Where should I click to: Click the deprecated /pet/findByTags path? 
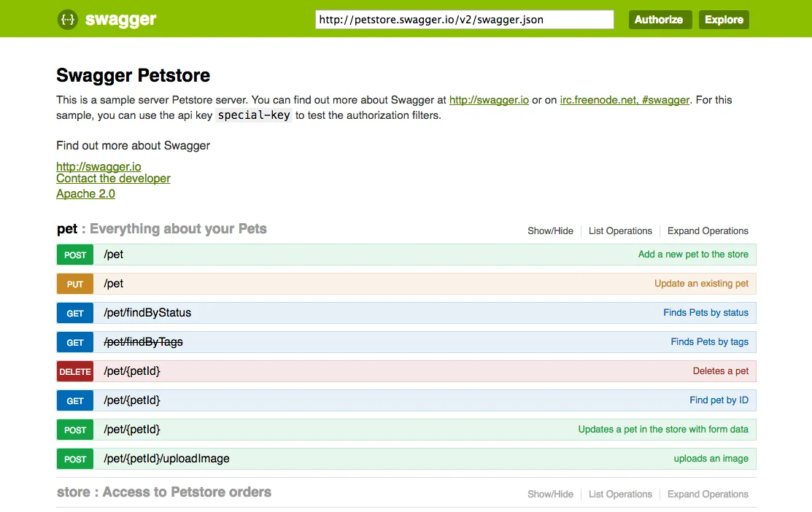[x=143, y=341]
